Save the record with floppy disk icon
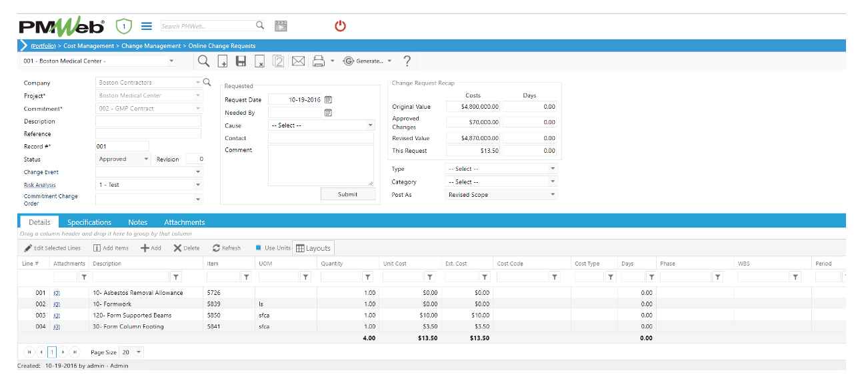868x383 pixels. pyautogui.click(x=241, y=61)
